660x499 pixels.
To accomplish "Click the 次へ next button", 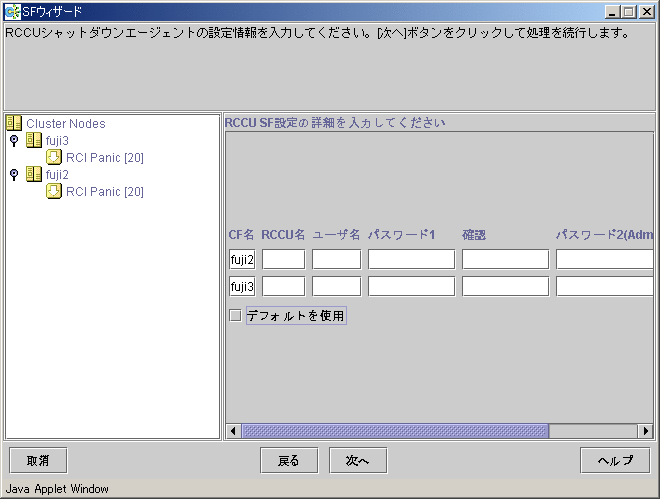I will point(358,460).
